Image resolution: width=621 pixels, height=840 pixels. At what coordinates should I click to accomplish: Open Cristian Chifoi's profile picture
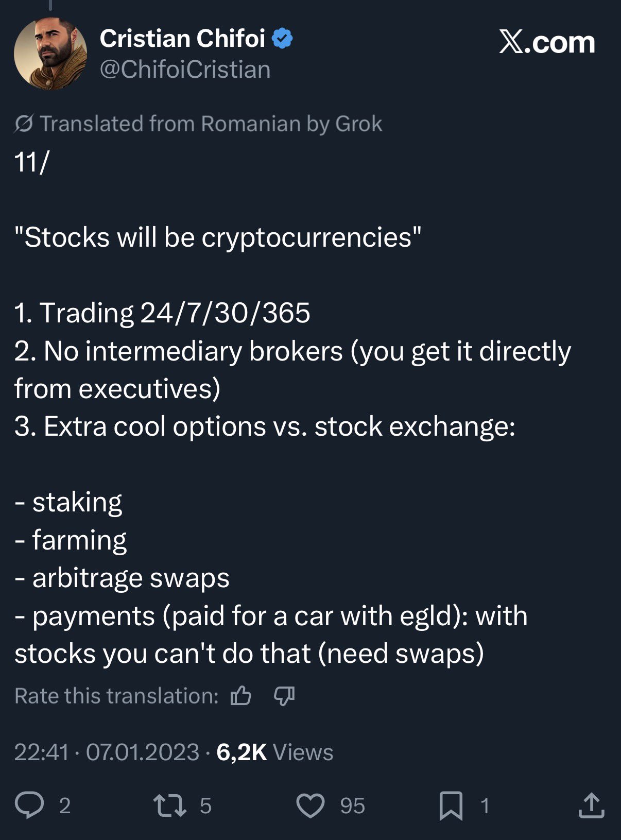[x=50, y=54]
